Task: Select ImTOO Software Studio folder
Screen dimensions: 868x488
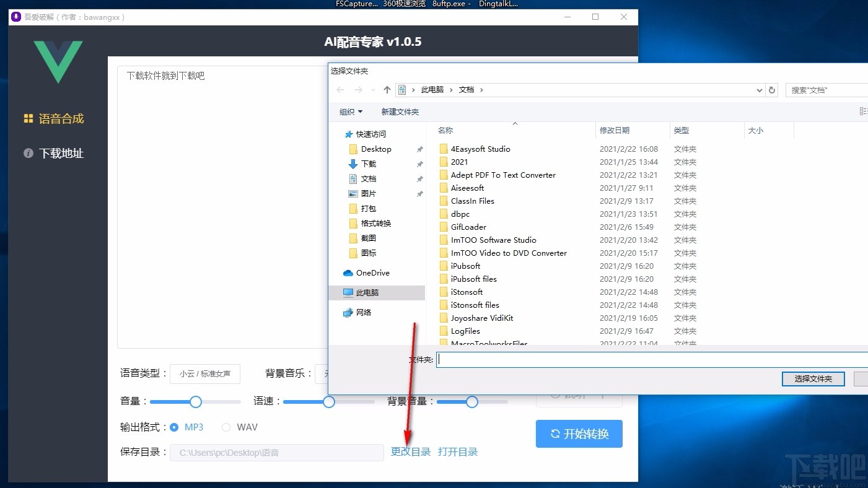Action: (x=493, y=240)
